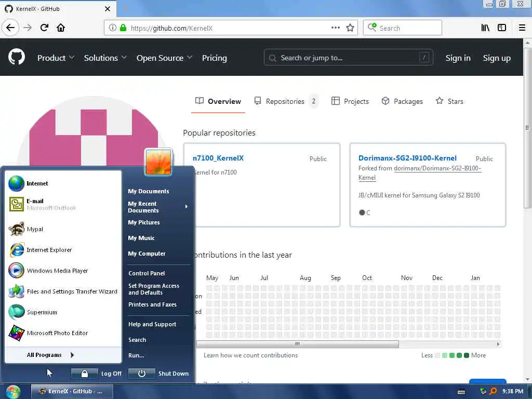Open the browser home page icon
Viewport: 532px width, 399px height.
pos(61,28)
